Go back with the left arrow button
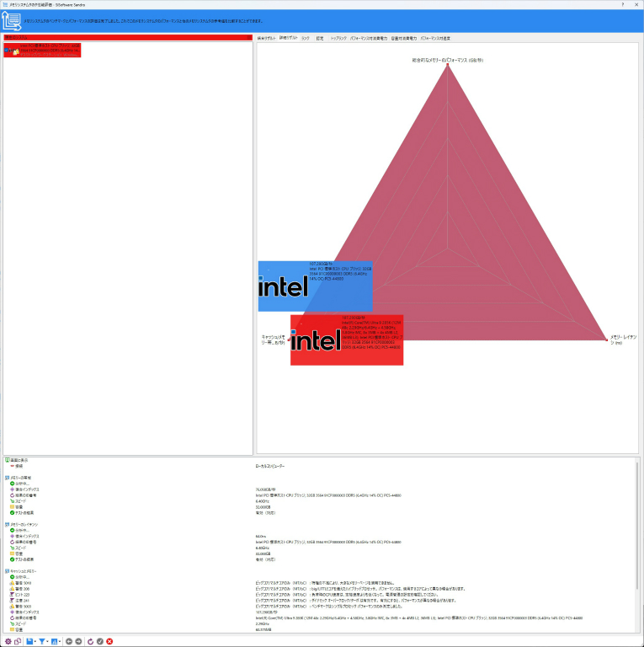The height and width of the screenshot is (647, 644). 69,641
